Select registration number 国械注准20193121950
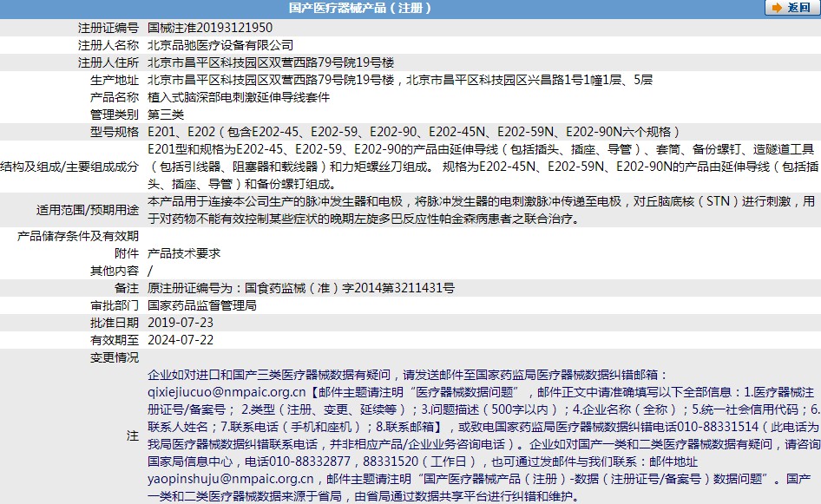821x504 pixels. coord(210,28)
